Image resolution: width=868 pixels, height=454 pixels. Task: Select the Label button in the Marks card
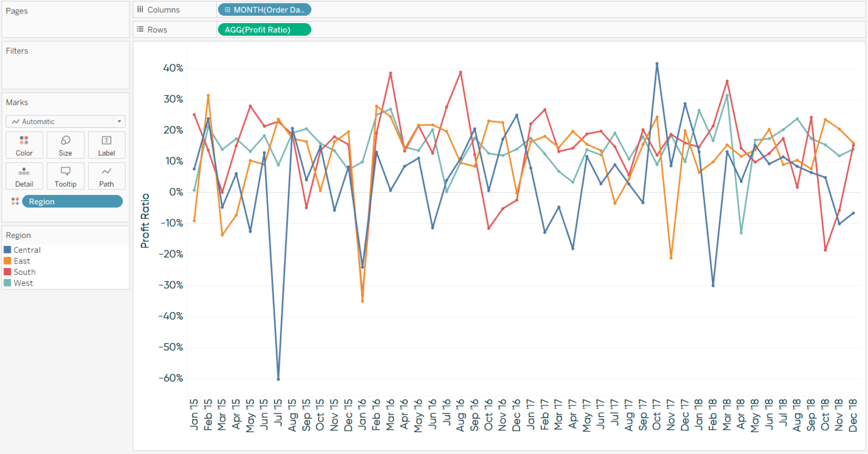106,145
